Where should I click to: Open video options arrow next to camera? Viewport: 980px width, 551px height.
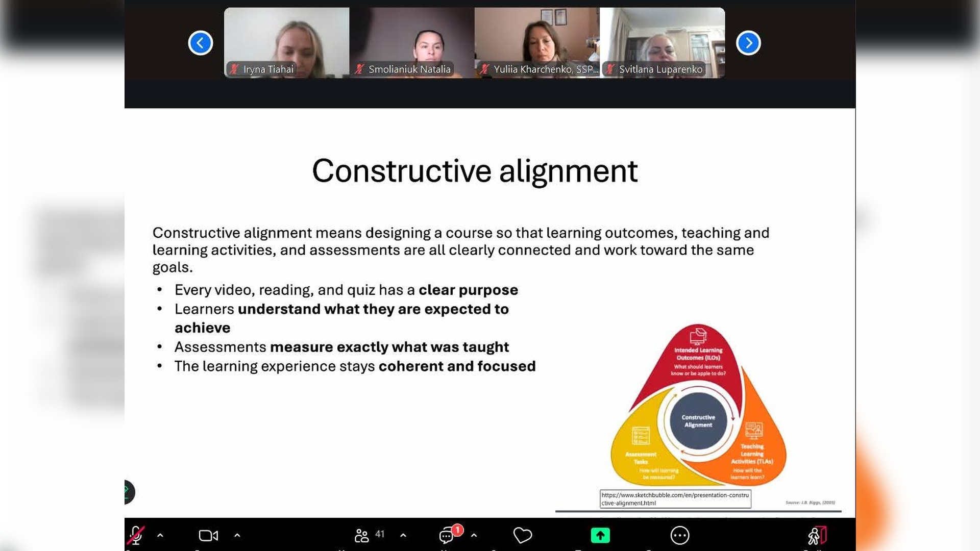pos(237,535)
